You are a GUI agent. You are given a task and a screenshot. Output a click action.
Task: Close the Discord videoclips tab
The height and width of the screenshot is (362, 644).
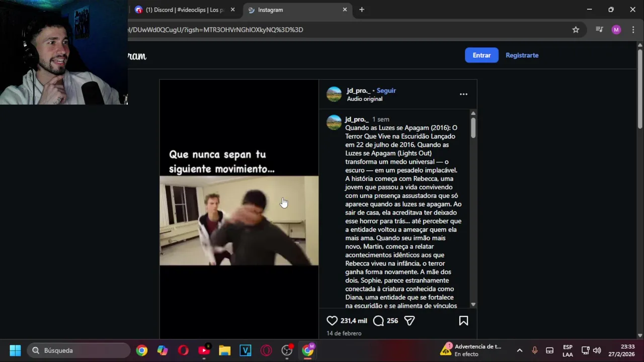point(232,10)
